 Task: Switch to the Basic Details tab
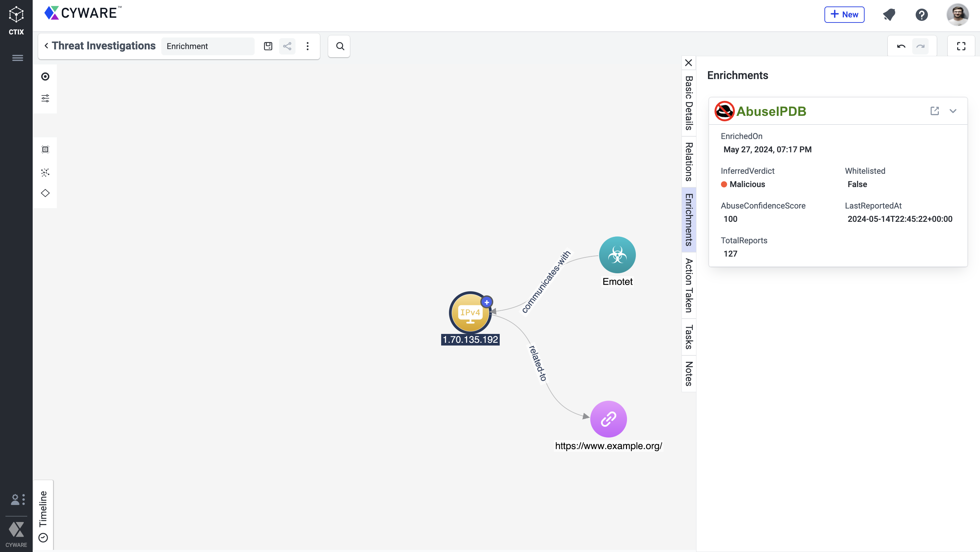click(x=689, y=103)
